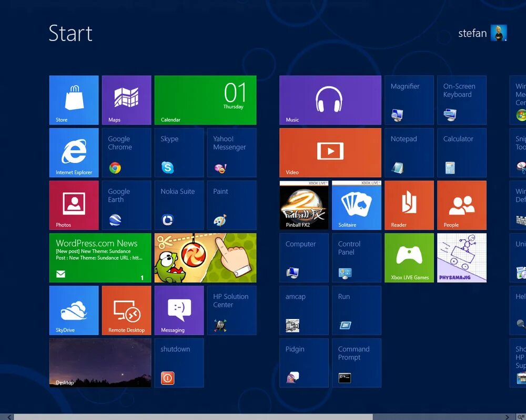This screenshot has height=420, width=526.
Task: Launch the Magnifier tile
Action: click(409, 100)
